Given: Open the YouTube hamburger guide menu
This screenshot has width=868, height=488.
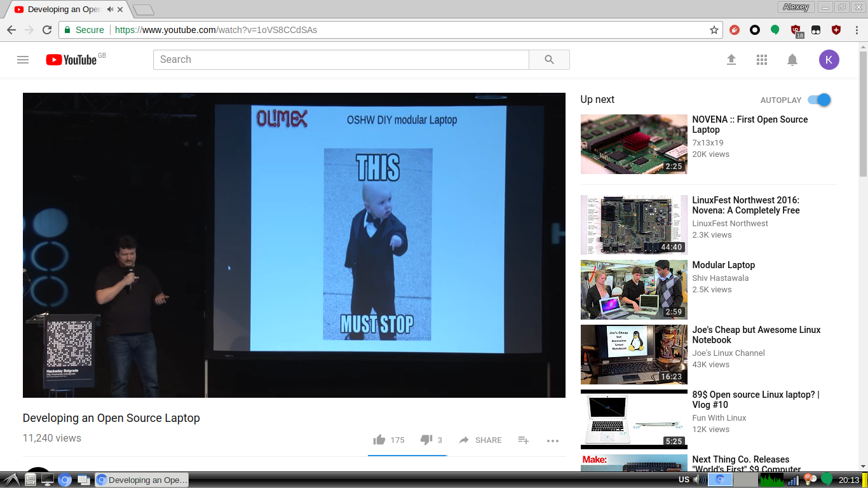Looking at the screenshot, I should pos(23,60).
